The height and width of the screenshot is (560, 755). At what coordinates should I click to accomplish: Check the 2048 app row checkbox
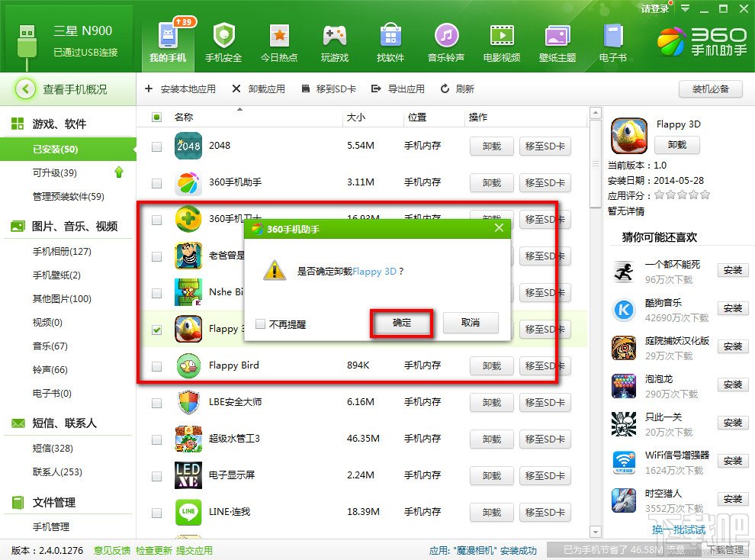[x=156, y=146]
